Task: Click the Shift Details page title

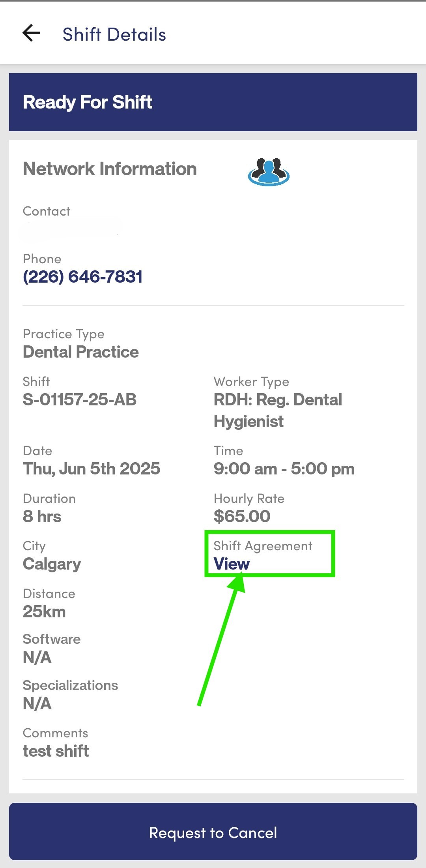Action: pos(114,34)
